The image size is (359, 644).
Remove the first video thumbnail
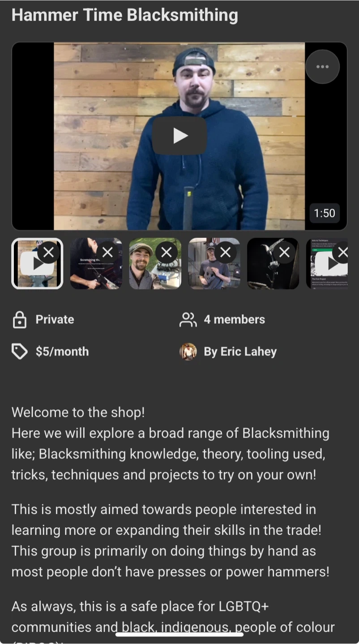click(48, 253)
